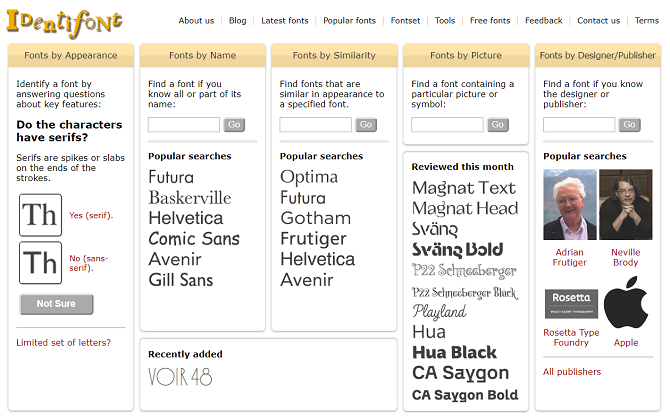Open the Apple logo publisher
This screenshot has height=420, width=670.
tap(626, 303)
